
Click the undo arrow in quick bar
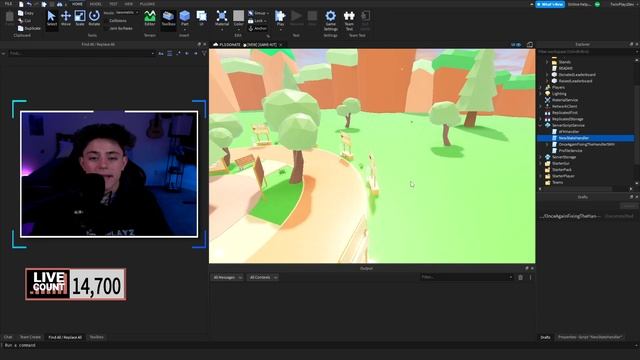(29, 4)
